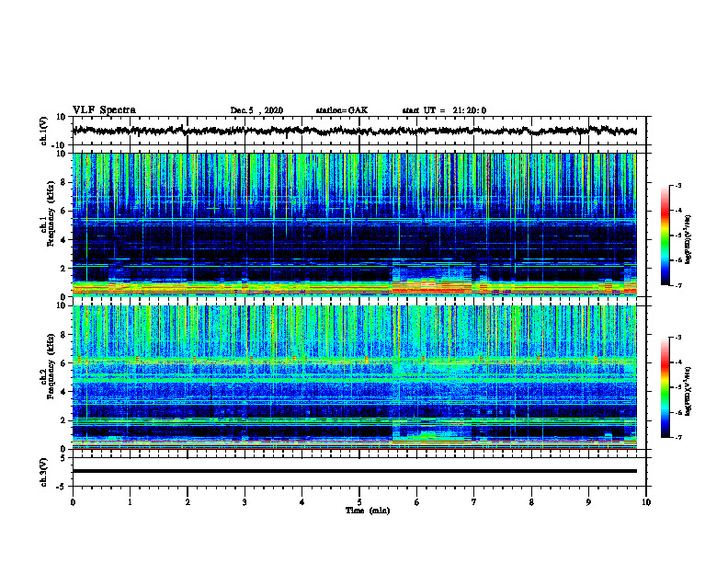Click the flat black ch.3 trace line
This screenshot has width=728, height=563.
tap(354, 471)
